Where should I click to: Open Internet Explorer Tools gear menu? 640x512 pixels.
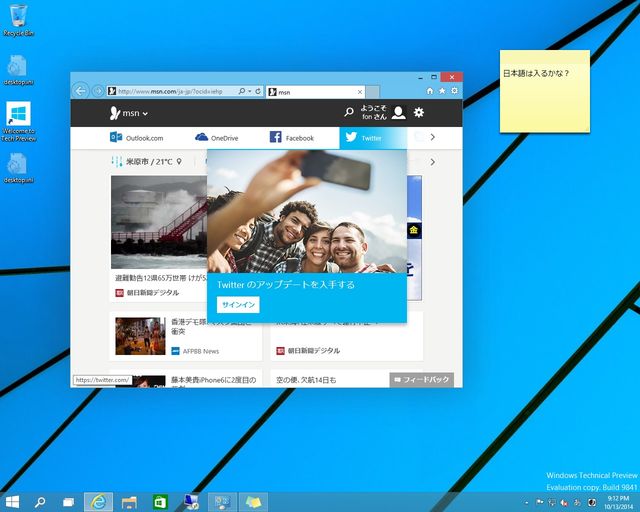click(x=454, y=91)
